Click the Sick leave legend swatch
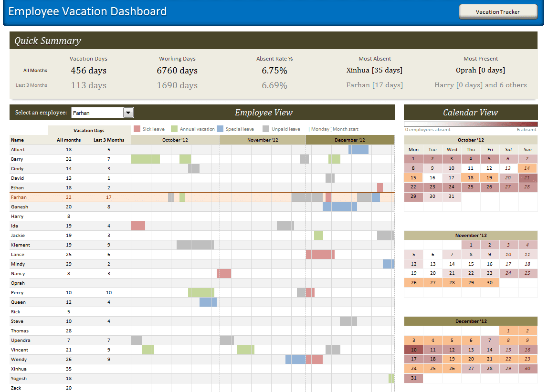The height and width of the screenshot is (392, 548). coord(137,129)
